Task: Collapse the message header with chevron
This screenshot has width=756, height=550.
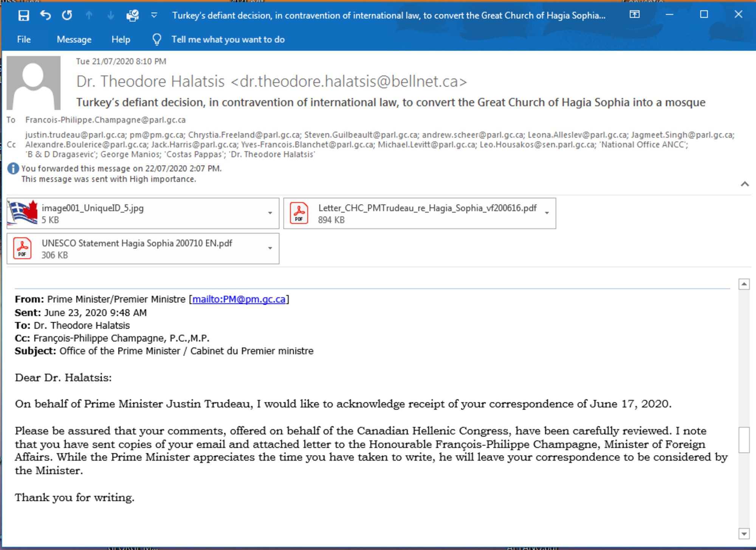Action: click(745, 184)
